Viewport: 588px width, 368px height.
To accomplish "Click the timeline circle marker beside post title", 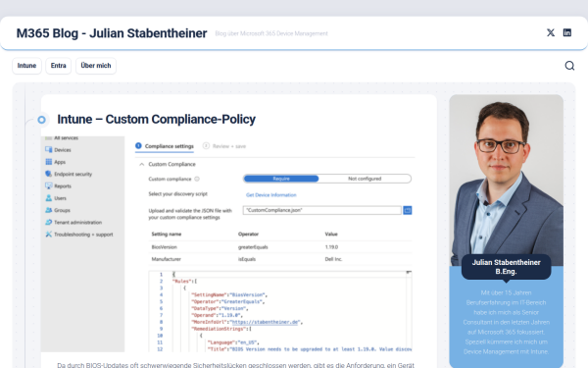I will 41,120.
